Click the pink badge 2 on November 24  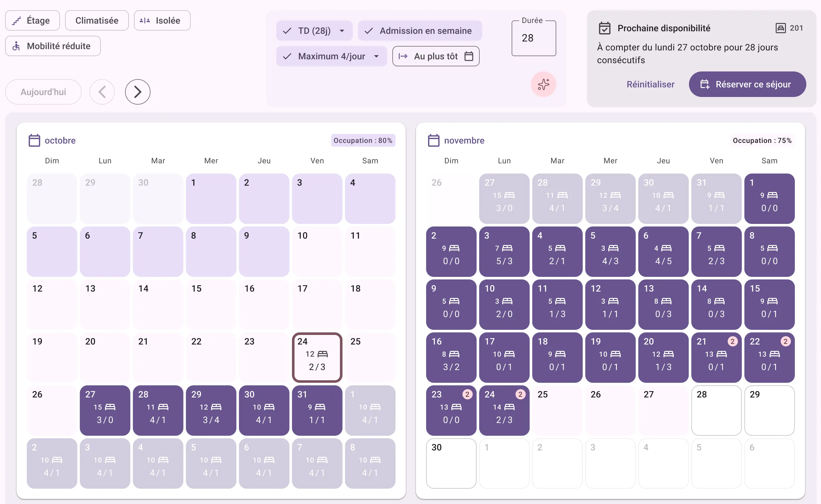tap(520, 394)
